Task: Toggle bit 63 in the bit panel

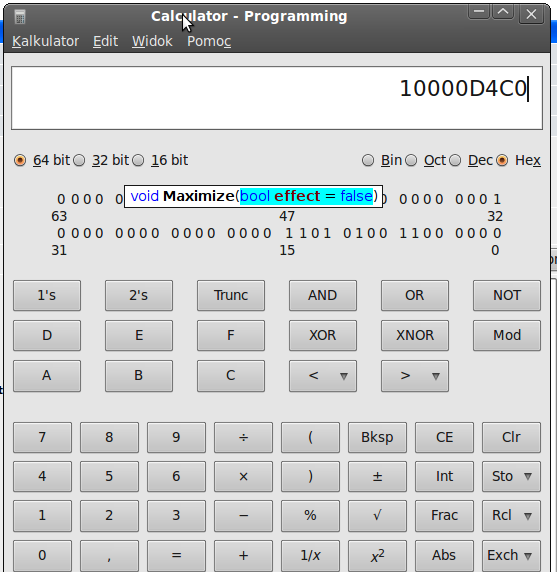Action: 61,199
